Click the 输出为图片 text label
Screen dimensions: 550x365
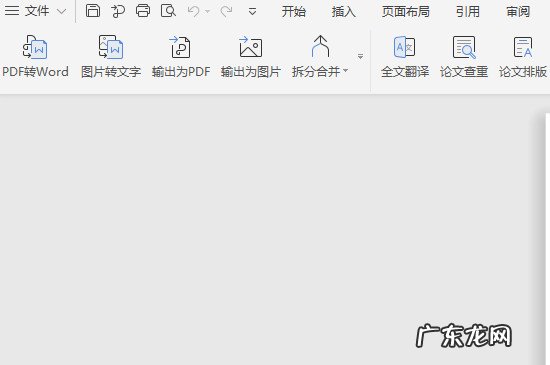pos(251,72)
